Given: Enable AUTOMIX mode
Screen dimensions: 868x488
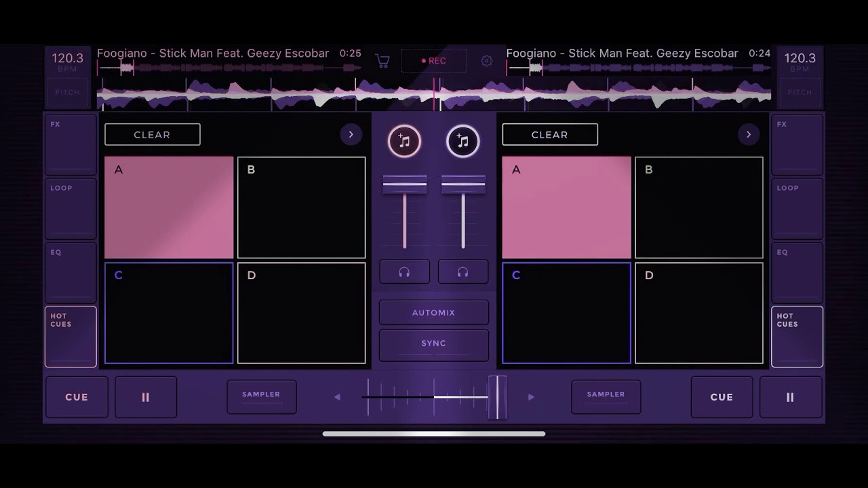Looking at the screenshot, I should [x=434, y=312].
